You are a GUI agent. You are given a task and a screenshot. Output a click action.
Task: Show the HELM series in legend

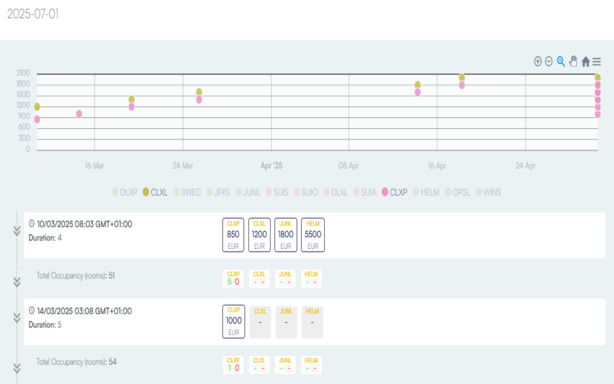[x=426, y=192]
